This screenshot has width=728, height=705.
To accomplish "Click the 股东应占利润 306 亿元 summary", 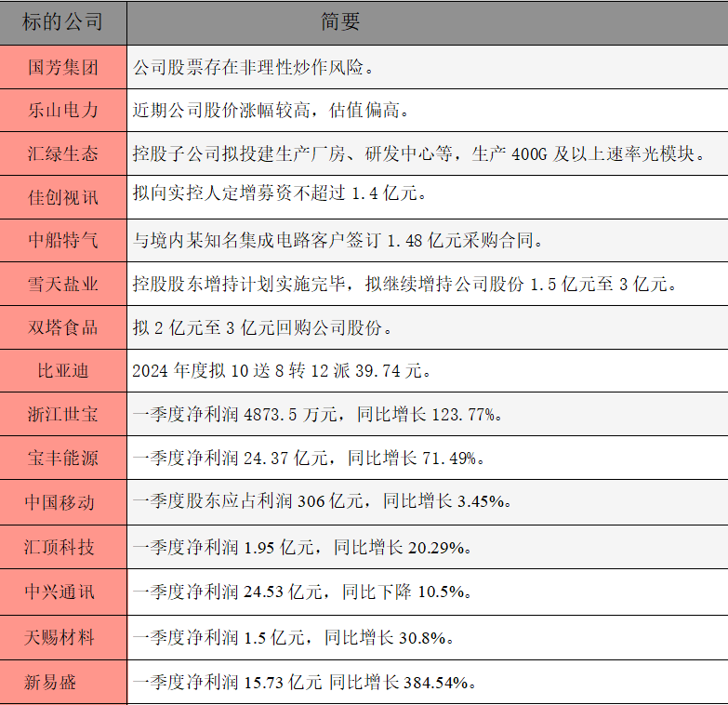I will click(x=323, y=501).
